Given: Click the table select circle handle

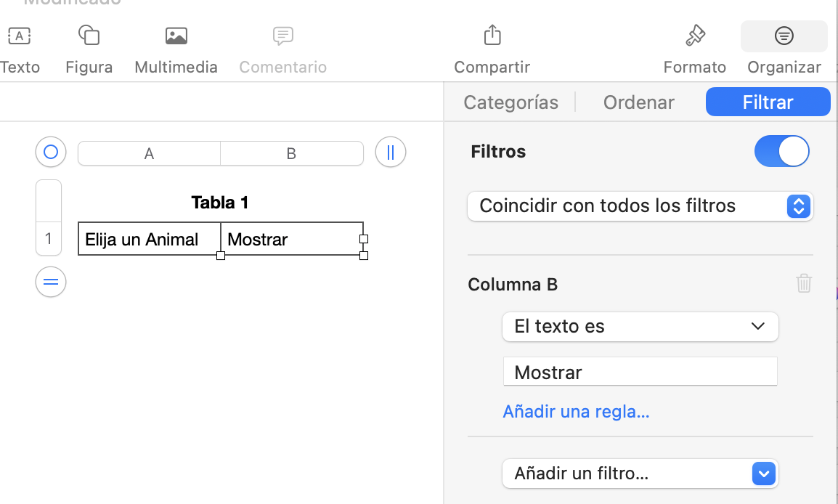Looking at the screenshot, I should (51, 153).
